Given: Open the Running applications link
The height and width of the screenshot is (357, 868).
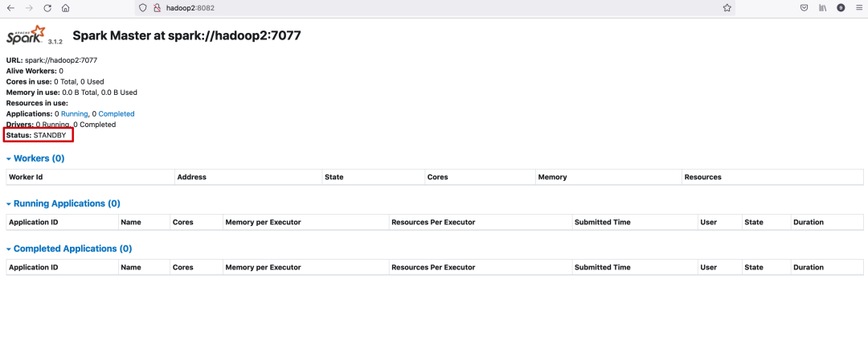Looking at the screenshot, I should pos(74,113).
